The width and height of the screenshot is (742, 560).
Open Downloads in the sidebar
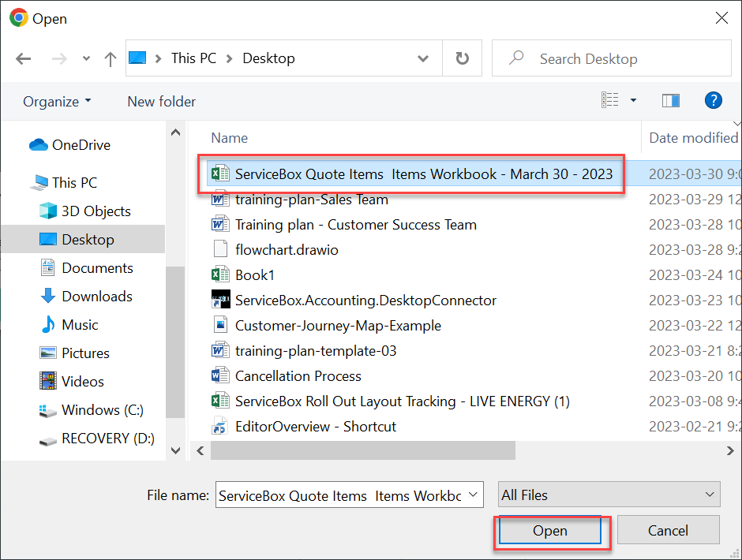point(86,296)
